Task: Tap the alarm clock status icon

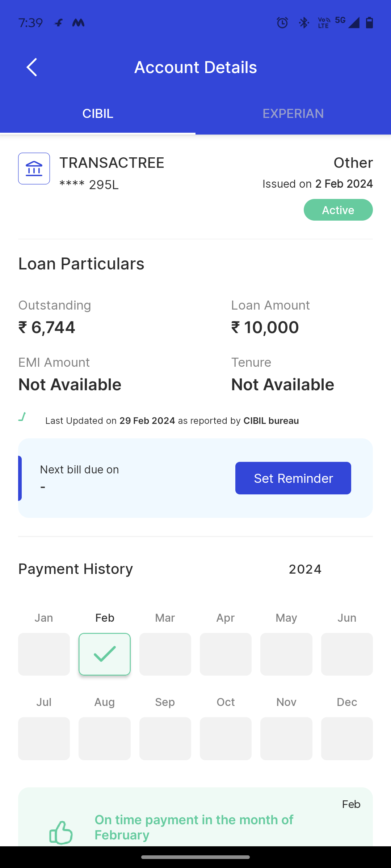Action: click(282, 23)
